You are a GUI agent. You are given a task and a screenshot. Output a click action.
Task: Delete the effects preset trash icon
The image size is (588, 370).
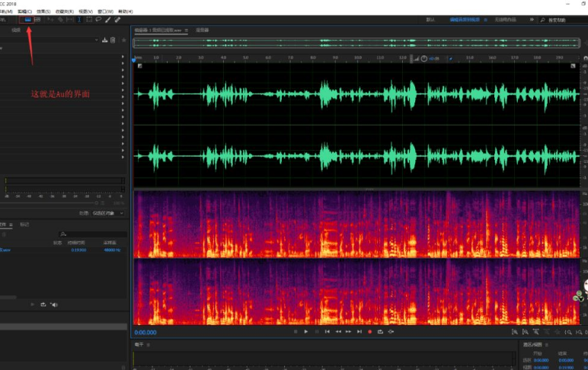click(113, 40)
